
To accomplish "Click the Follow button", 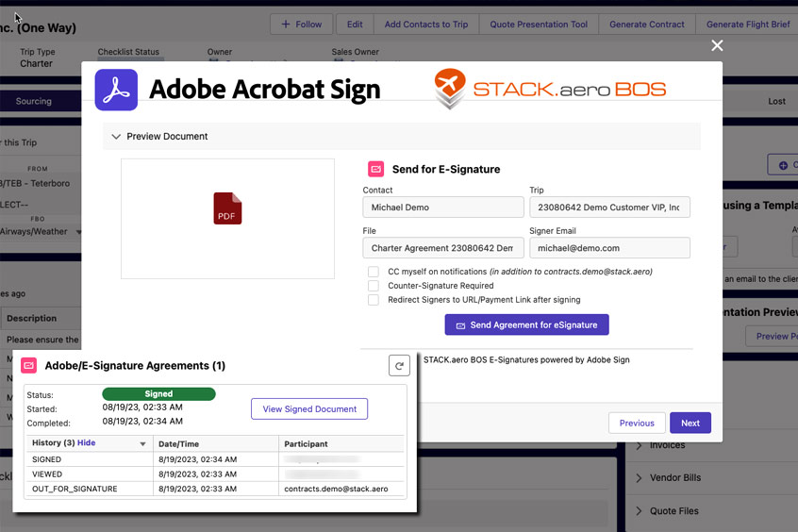I will (x=301, y=25).
